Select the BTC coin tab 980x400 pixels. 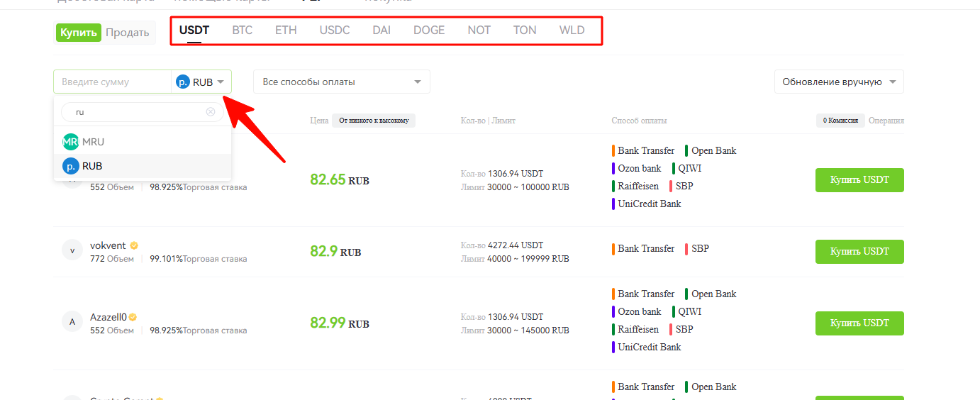(x=242, y=30)
